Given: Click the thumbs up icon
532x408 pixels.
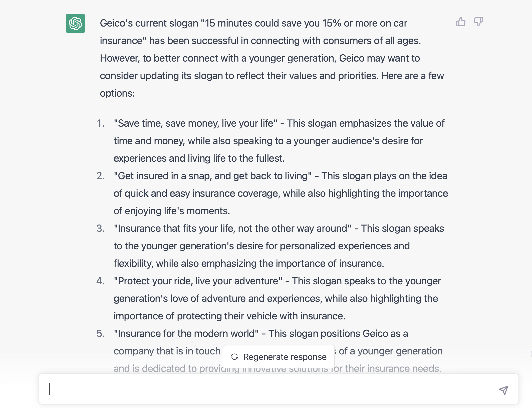Looking at the screenshot, I should 460,22.
